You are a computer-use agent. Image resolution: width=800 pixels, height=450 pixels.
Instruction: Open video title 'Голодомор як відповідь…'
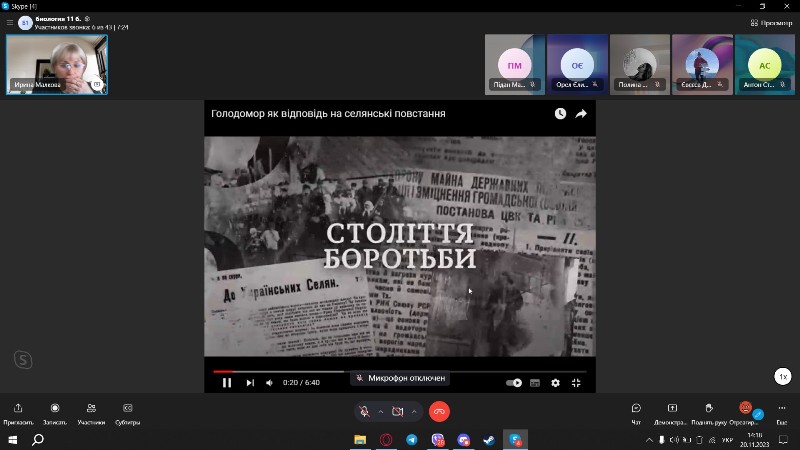coord(328,114)
